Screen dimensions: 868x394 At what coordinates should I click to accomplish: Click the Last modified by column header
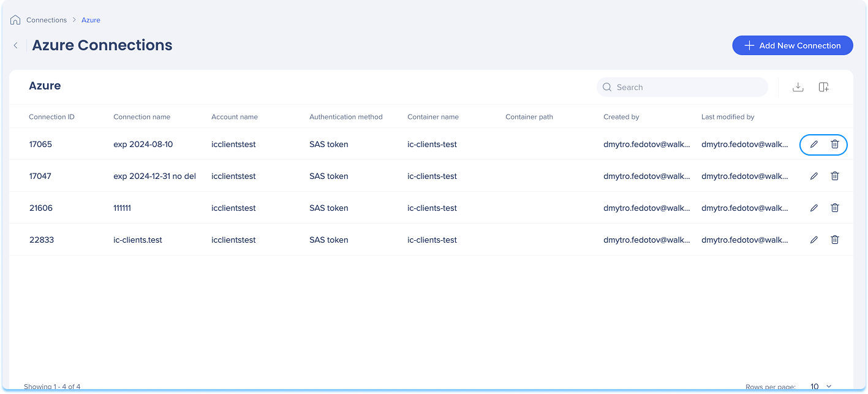tap(728, 117)
